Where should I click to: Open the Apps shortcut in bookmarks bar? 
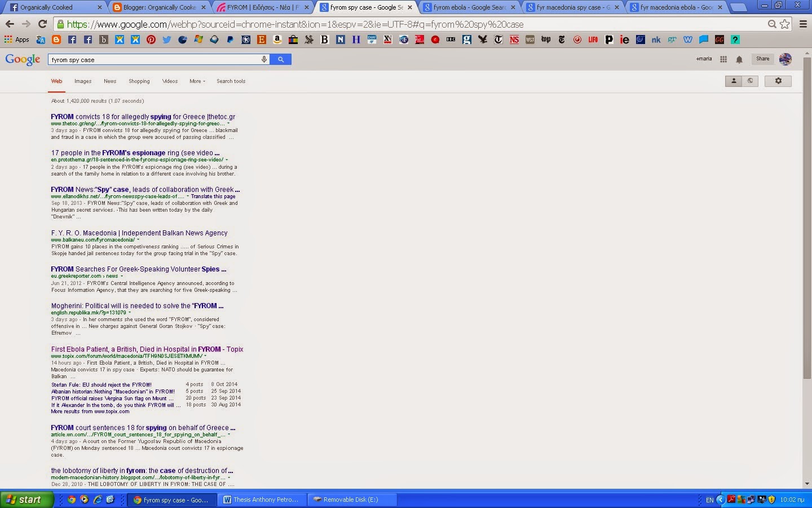click(x=17, y=40)
